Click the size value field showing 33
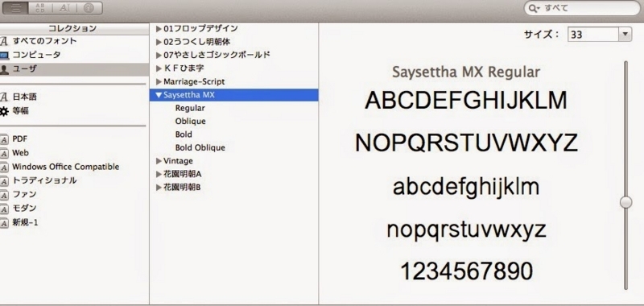 (x=593, y=35)
